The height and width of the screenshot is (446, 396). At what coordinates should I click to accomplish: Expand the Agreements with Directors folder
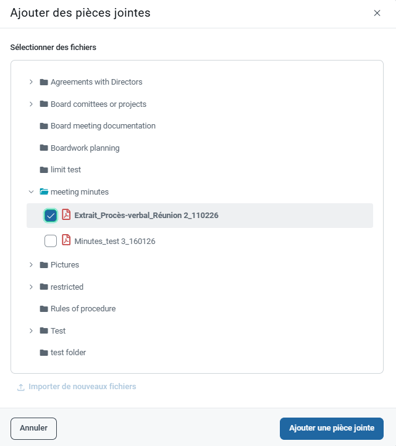coord(31,82)
